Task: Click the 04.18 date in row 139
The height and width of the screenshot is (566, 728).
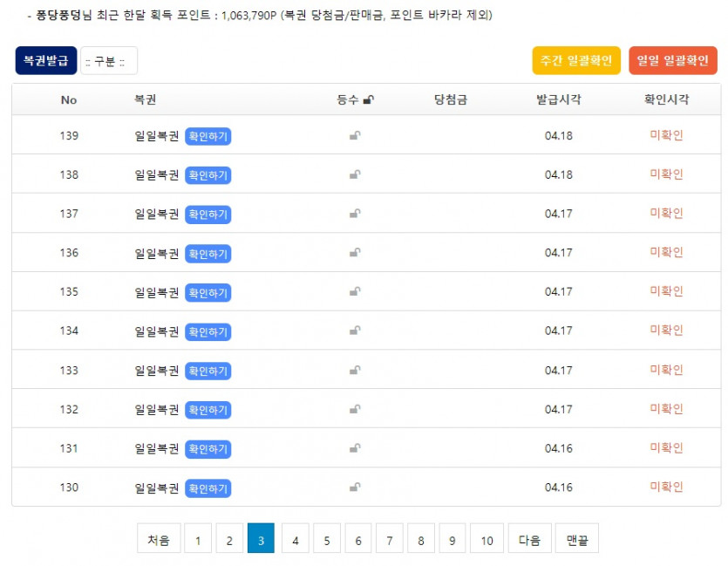Action: [559, 136]
